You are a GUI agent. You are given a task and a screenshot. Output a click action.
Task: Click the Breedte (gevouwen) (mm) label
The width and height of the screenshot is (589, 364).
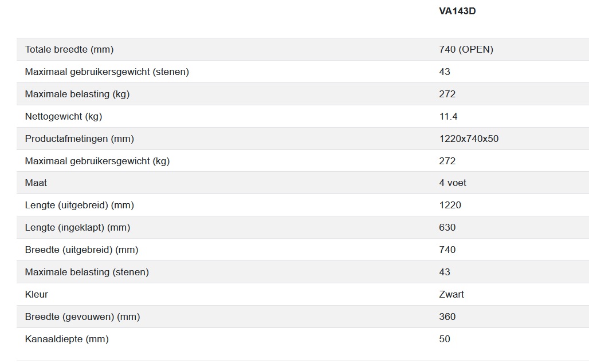tap(83, 316)
